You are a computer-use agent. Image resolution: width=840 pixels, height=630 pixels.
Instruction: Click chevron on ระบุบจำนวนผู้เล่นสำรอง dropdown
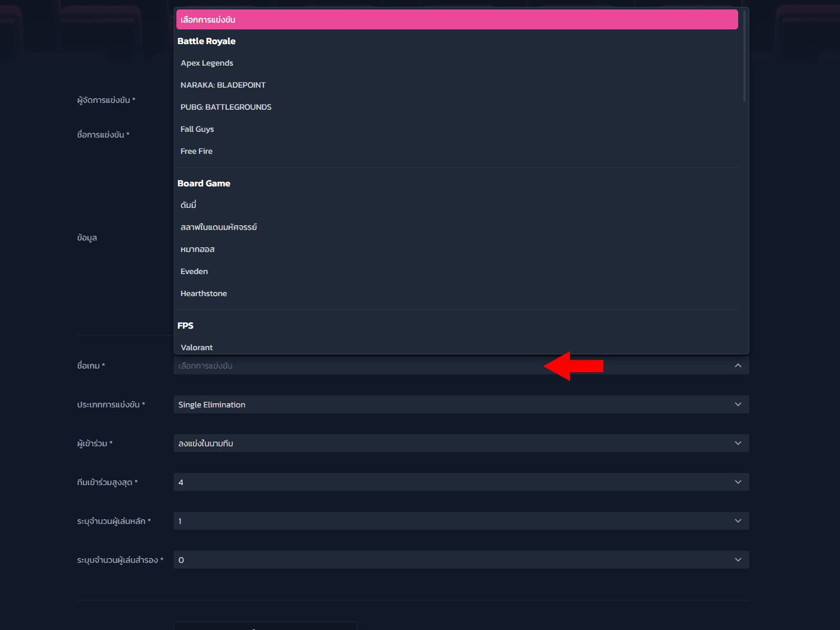click(x=738, y=560)
